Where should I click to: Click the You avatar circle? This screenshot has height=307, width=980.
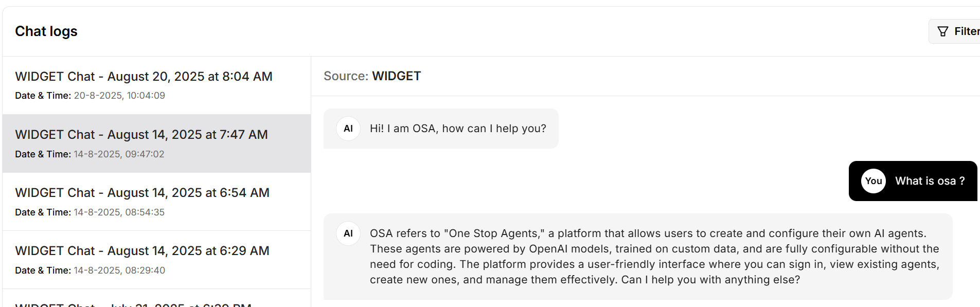[x=873, y=181]
